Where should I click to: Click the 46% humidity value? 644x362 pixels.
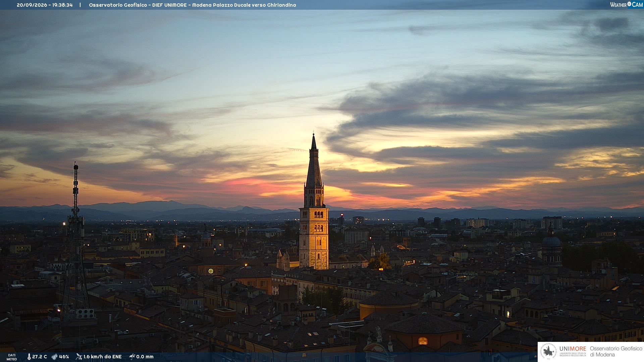[x=64, y=357]
